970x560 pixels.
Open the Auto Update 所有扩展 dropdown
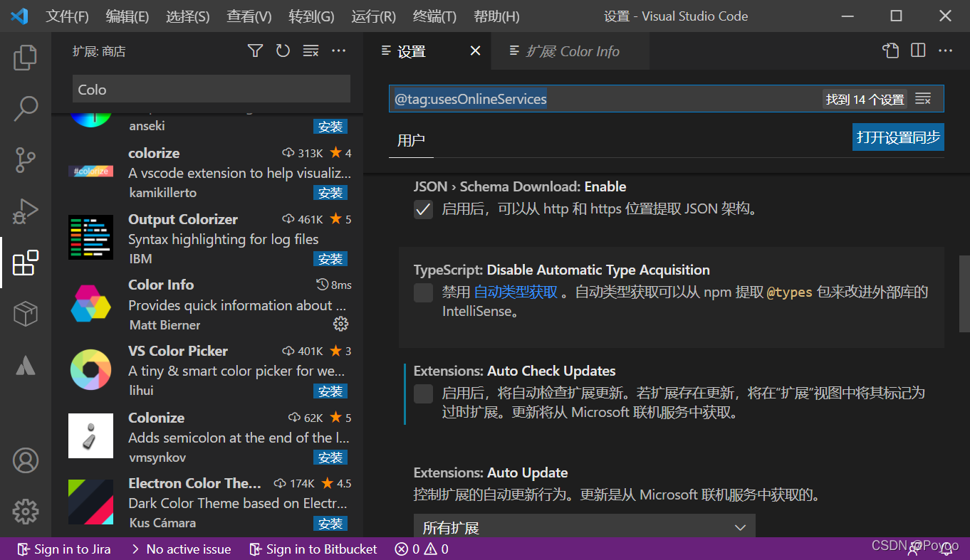pyautogui.click(x=584, y=527)
